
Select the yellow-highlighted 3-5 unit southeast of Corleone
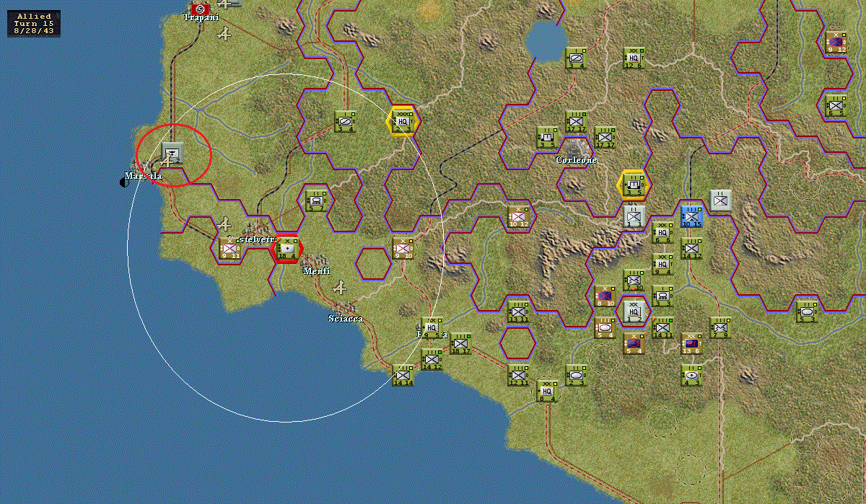pos(634,185)
